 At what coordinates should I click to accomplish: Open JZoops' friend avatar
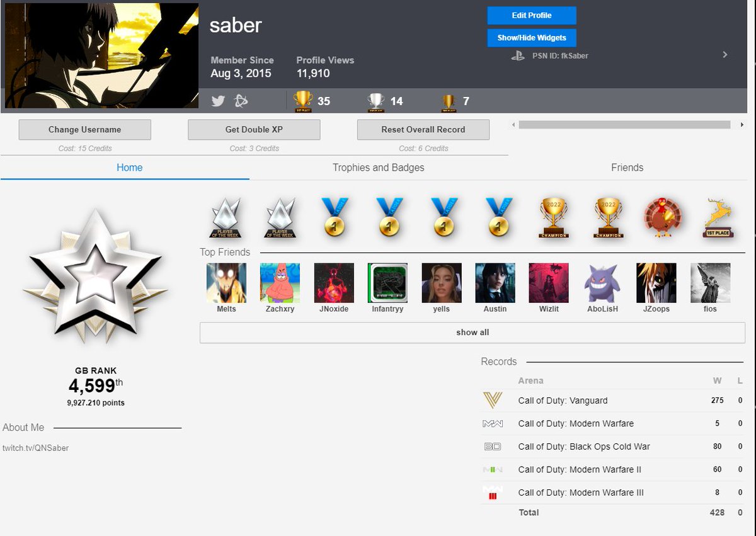(x=656, y=283)
